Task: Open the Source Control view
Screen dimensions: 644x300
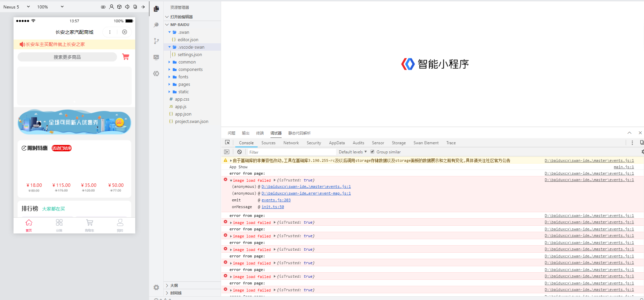Action: point(156,41)
